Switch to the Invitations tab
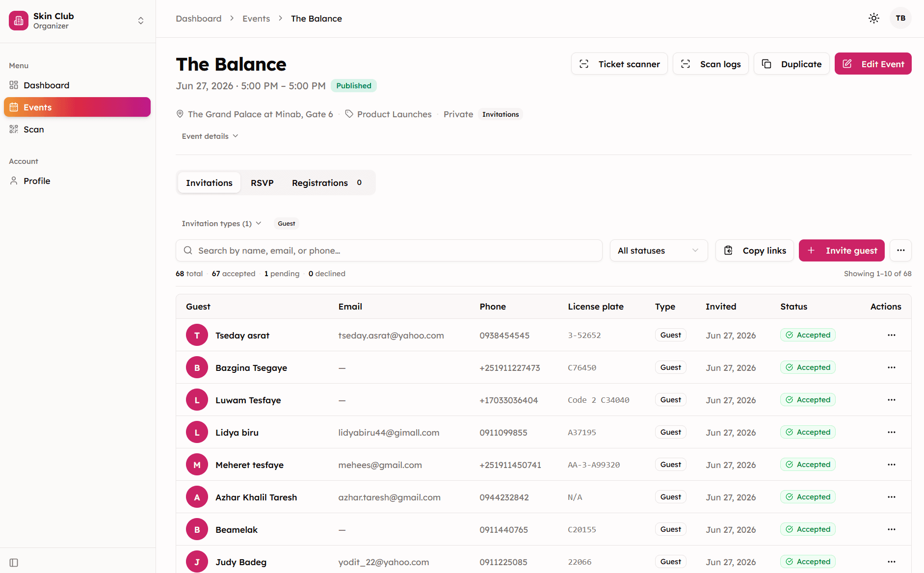 [x=209, y=183]
